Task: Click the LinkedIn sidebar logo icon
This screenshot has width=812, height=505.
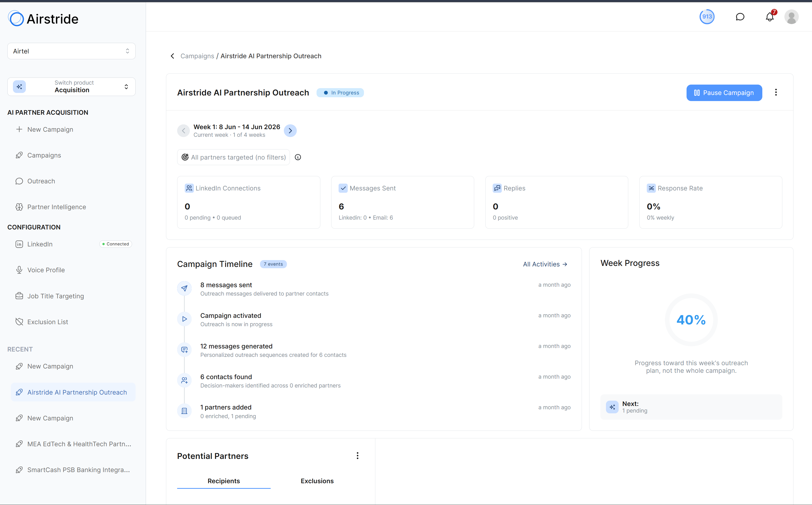Action: pos(19,244)
